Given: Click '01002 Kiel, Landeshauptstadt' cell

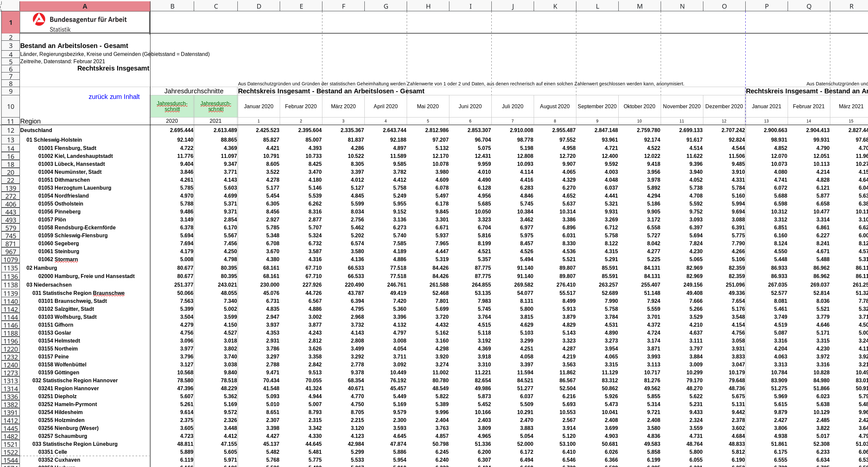Looking at the screenshot, I should tap(75, 156).
